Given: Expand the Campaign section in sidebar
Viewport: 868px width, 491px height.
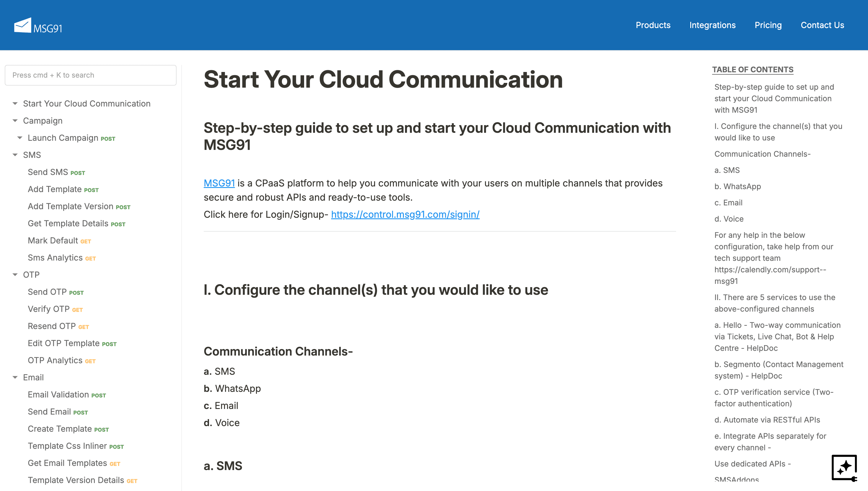Looking at the screenshot, I should pos(15,120).
